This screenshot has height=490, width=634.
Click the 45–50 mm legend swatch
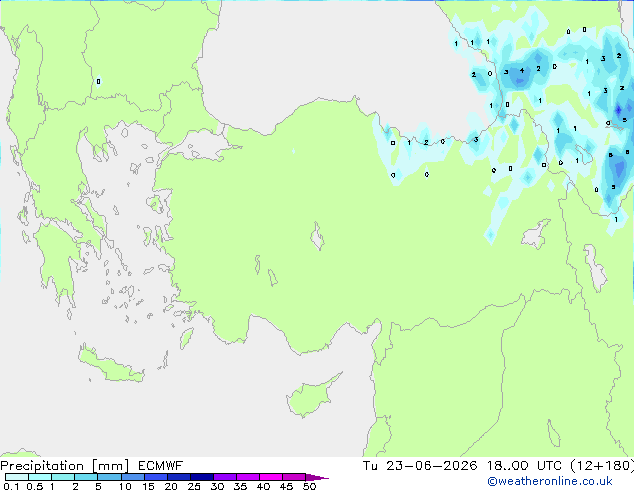coord(294,477)
